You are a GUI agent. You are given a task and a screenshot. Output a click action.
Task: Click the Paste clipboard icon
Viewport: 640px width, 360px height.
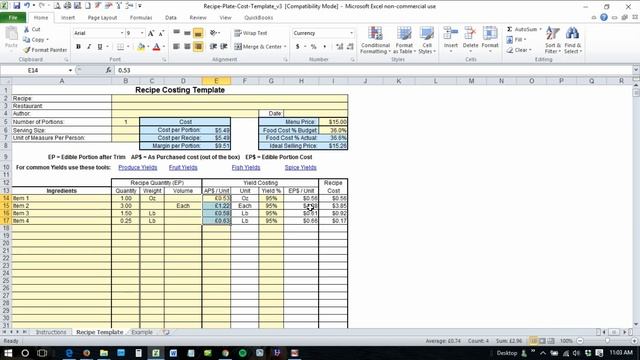(x=11, y=34)
